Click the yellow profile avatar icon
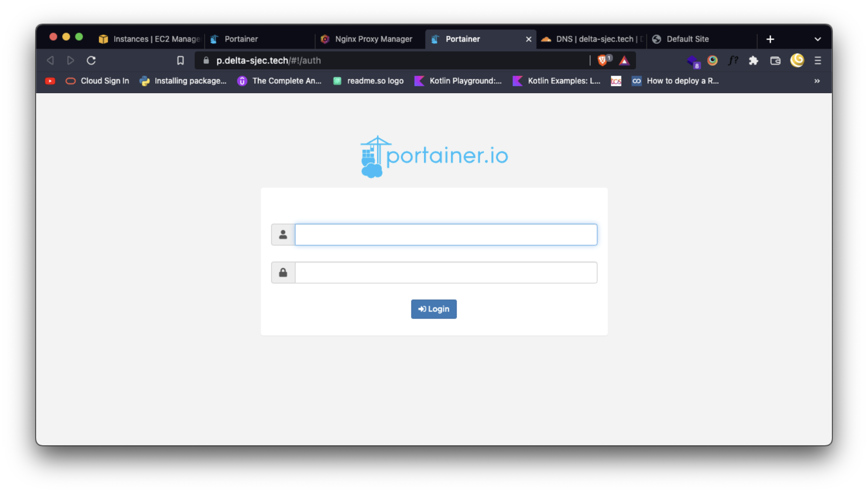The height and width of the screenshot is (493, 868). pyautogui.click(x=797, y=61)
